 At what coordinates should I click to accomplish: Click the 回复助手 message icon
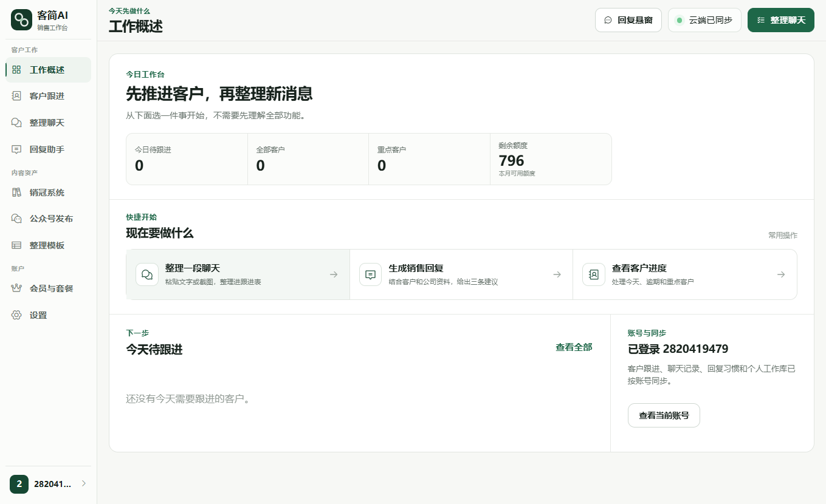pyautogui.click(x=16, y=149)
